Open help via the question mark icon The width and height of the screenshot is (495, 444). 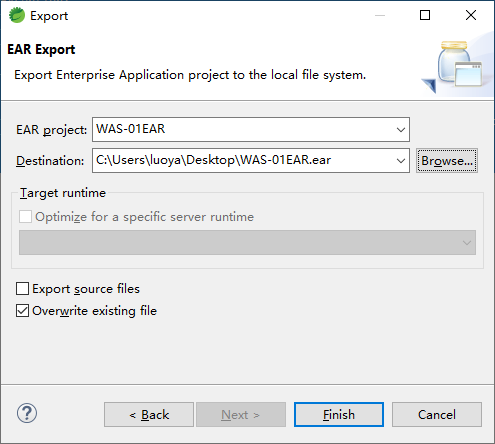tap(27, 414)
